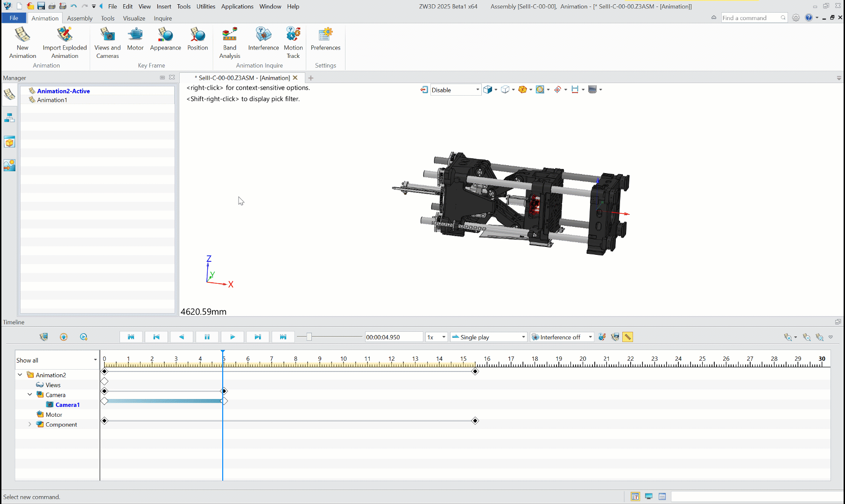845x504 pixels.
Task: Click the monitor display icon in view toolbar
Action: coord(592,90)
